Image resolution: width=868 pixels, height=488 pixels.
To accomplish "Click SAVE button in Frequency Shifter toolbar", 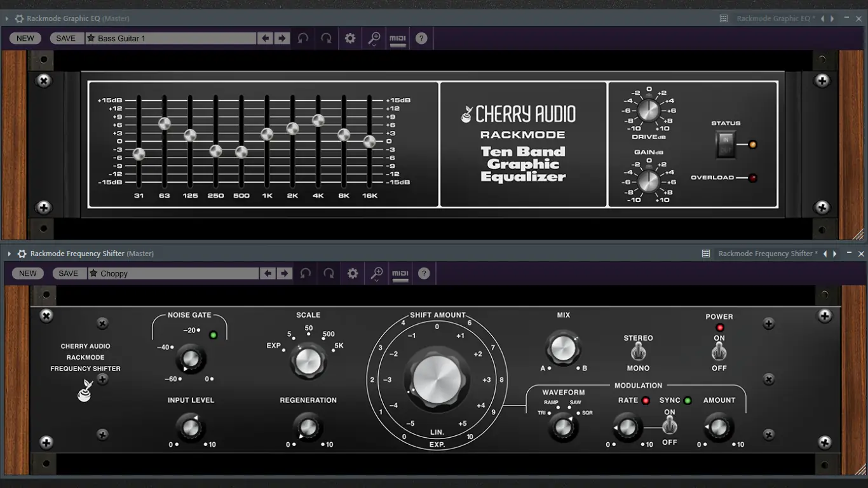I will coord(68,273).
